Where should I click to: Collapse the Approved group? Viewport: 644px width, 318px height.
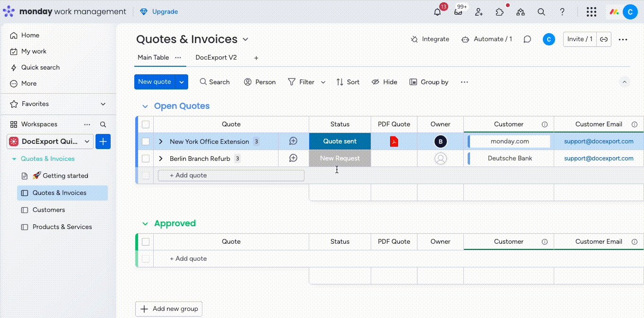click(x=145, y=223)
